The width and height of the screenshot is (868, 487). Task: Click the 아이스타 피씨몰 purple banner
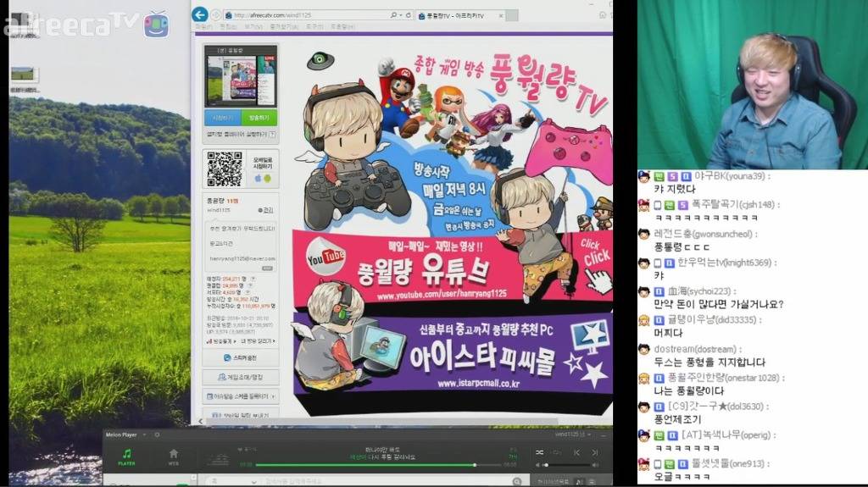click(453, 354)
